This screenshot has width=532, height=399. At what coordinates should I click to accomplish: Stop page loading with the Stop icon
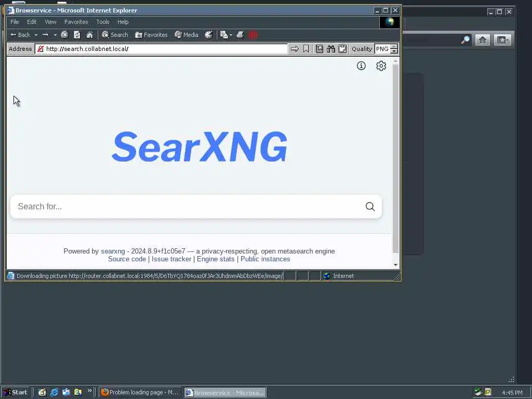tap(65, 35)
